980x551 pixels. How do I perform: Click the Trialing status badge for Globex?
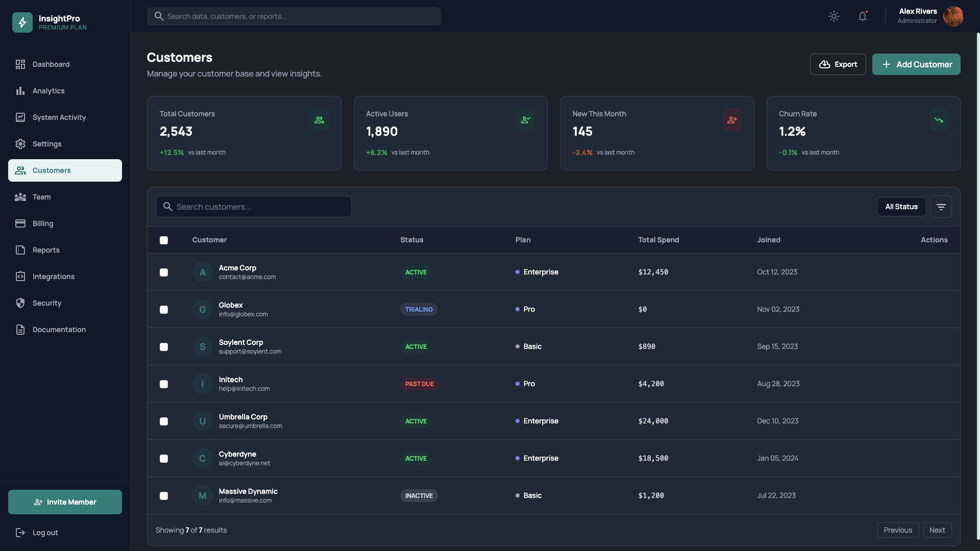tap(419, 309)
